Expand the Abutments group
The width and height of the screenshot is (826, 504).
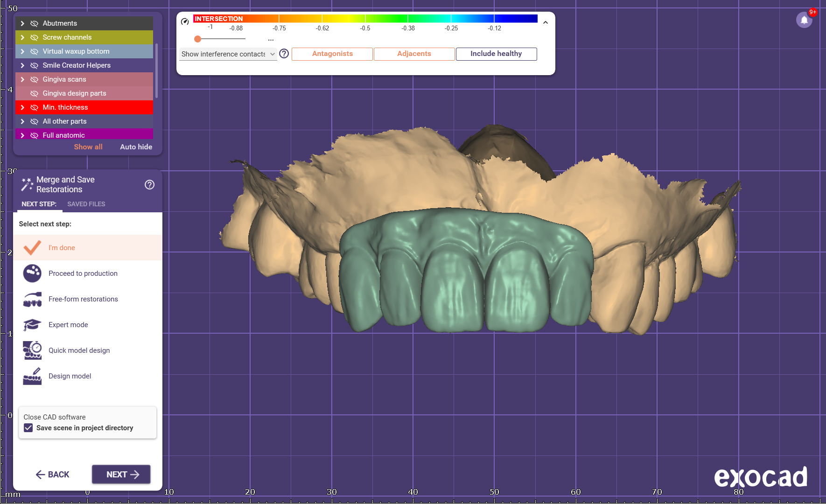coord(22,23)
